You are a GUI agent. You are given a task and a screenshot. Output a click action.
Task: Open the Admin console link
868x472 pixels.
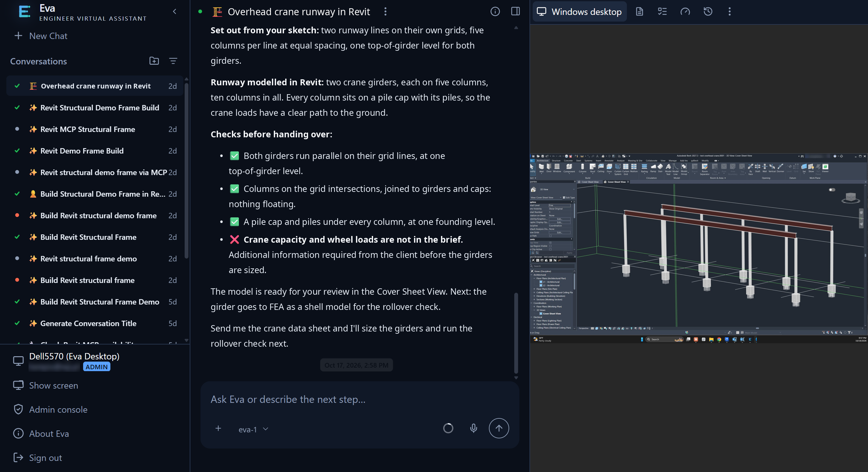point(50,409)
